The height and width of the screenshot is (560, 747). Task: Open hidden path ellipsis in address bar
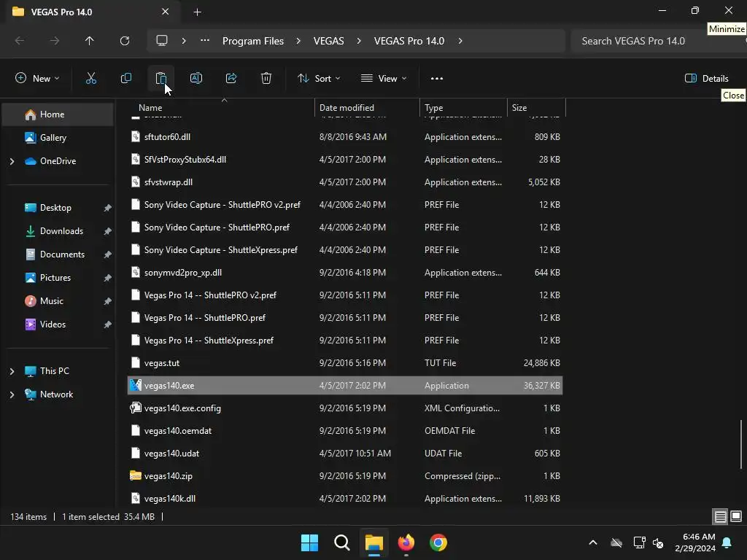(205, 41)
